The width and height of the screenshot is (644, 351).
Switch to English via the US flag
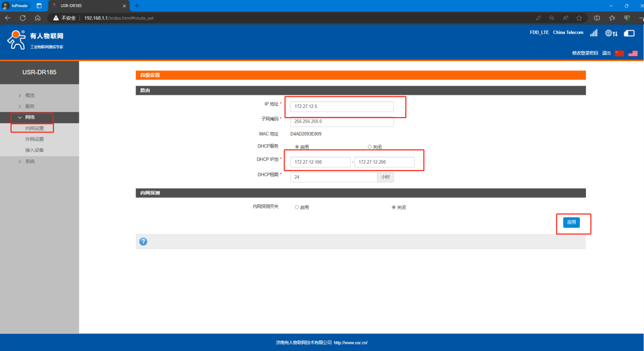[x=633, y=53]
